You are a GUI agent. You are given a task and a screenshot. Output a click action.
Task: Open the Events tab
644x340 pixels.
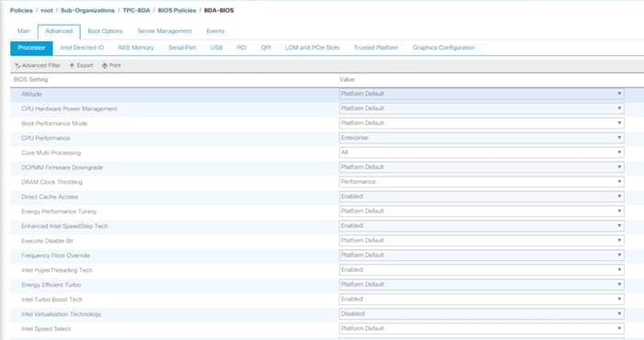coord(215,31)
